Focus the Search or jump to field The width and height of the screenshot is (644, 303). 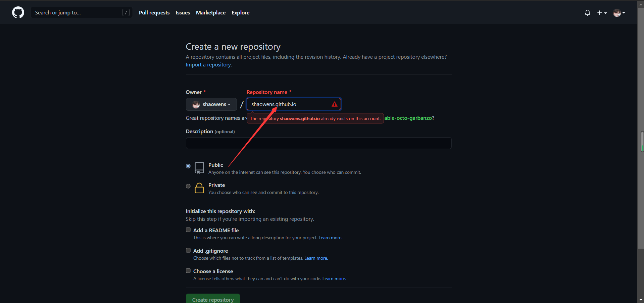pos(82,13)
